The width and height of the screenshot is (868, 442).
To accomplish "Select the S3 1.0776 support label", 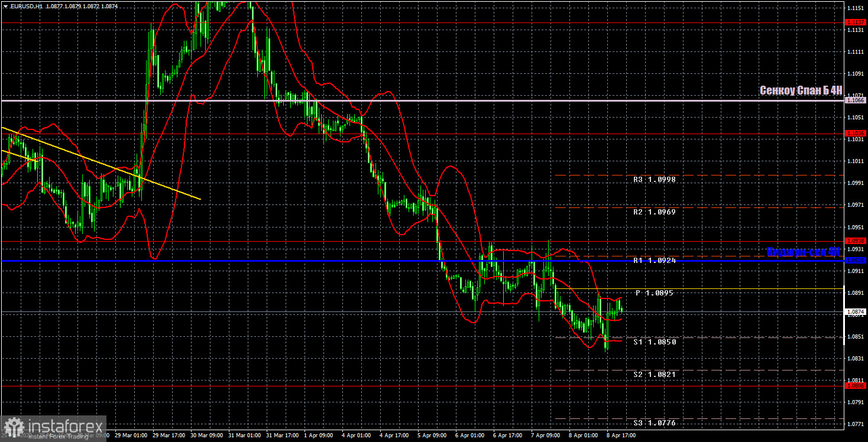I will point(655,423).
